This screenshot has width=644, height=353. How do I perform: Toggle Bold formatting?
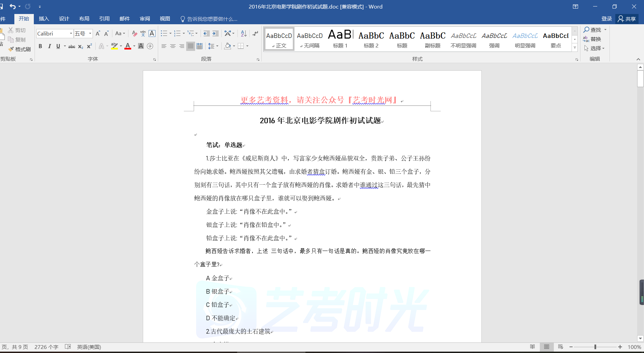click(40, 46)
